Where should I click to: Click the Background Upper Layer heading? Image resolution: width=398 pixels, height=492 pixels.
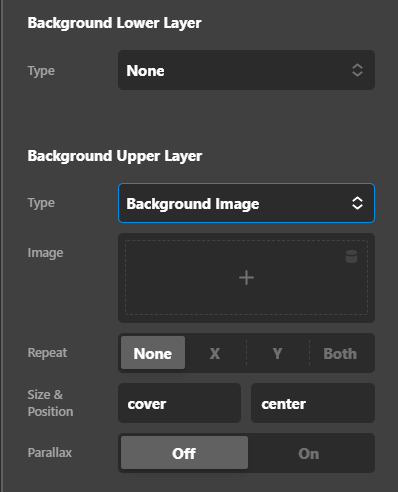click(x=115, y=156)
